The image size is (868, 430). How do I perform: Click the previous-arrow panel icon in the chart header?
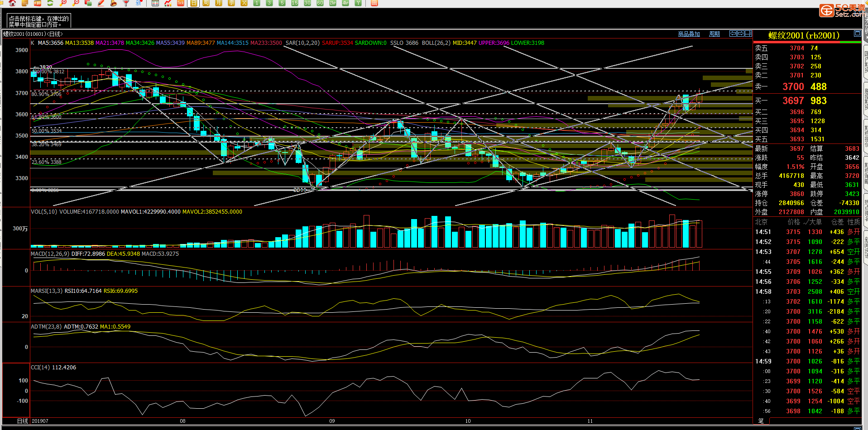[x=733, y=33]
